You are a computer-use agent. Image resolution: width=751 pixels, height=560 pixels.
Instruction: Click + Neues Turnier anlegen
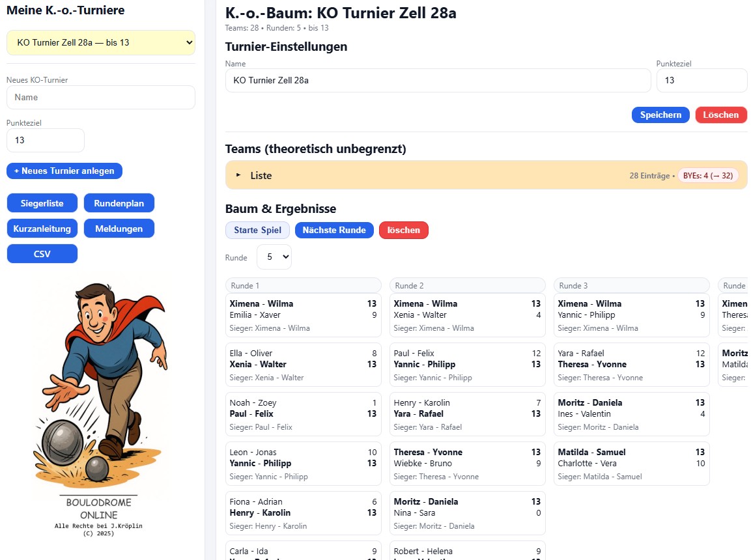point(64,171)
